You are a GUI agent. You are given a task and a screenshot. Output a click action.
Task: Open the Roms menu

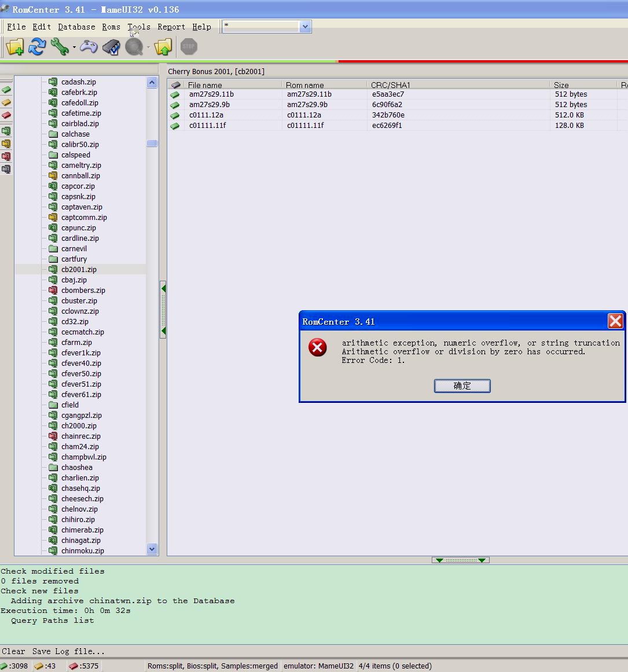[x=111, y=27]
